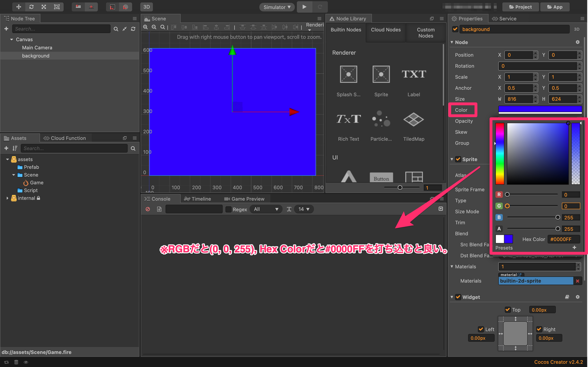This screenshot has width=588, height=367.
Task: Open the Console log type All dropdown
Action: [x=266, y=209]
